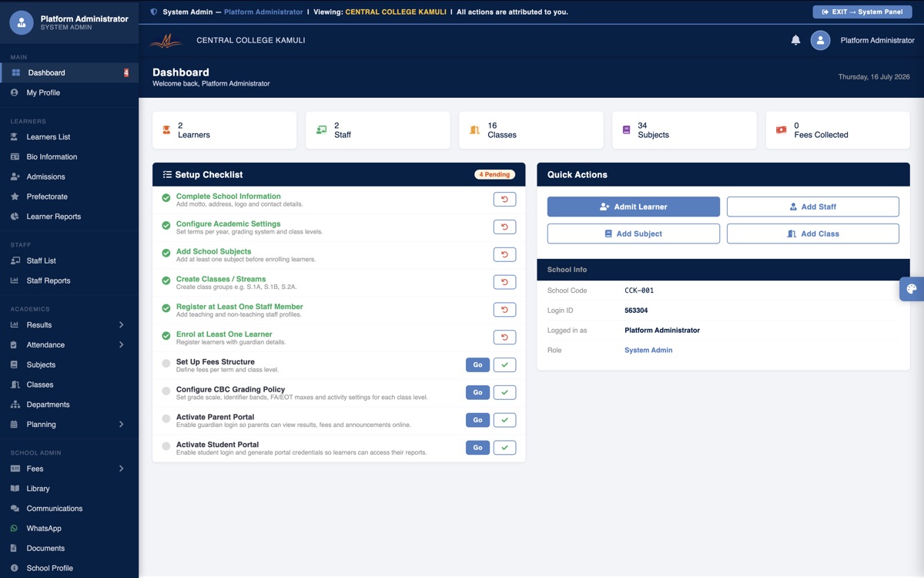Image resolution: width=924 pixels, height=578 pixels.
Task: Click the Learners List sidebar icon
Action: pyautogui.click(x=15, y=137)
